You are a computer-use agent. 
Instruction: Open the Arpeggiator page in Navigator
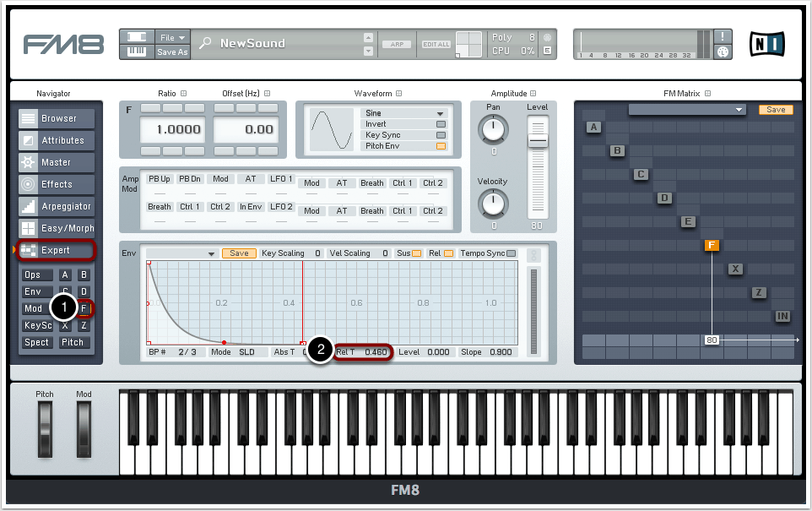point(57,207)
